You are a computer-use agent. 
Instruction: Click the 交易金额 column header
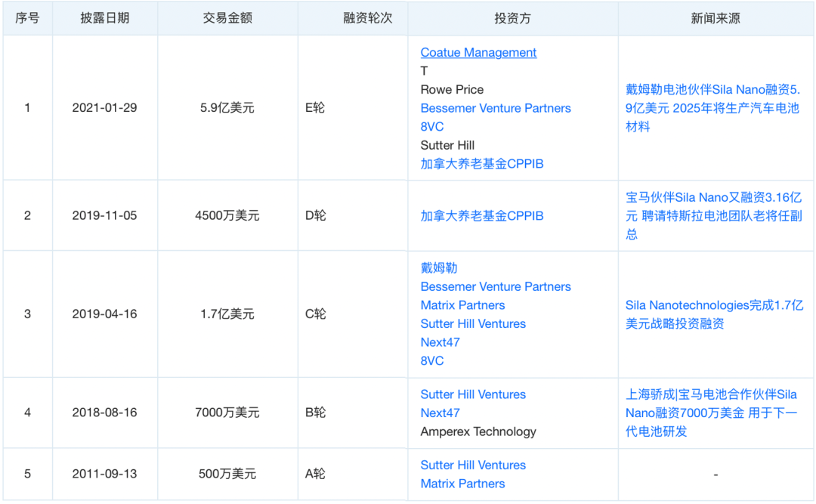227,18
